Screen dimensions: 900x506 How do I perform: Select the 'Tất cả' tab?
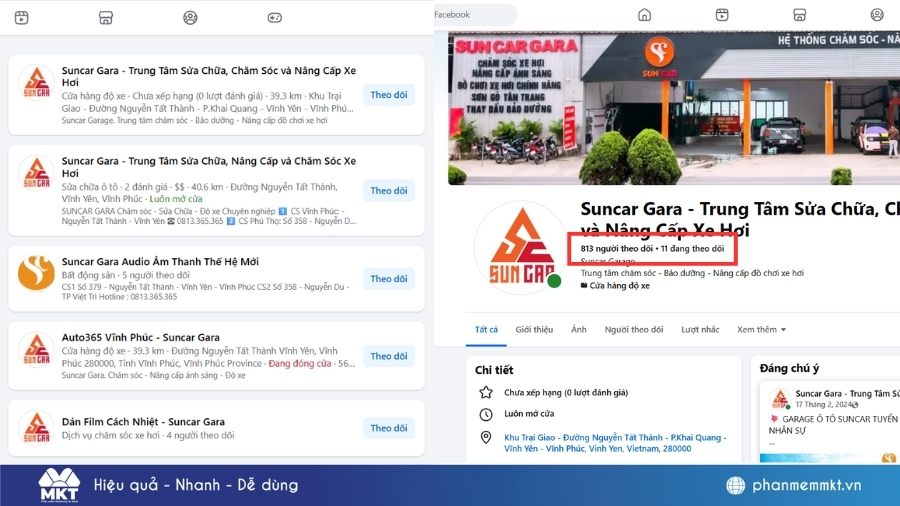[486, 330]
